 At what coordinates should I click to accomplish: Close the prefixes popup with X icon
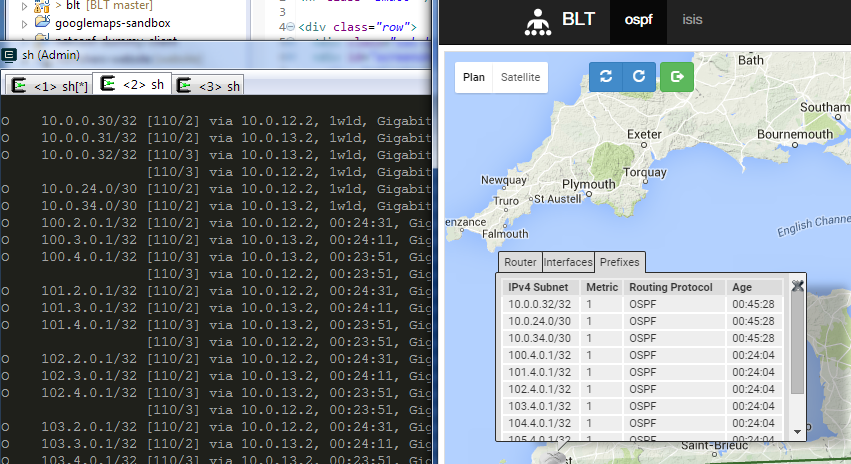tap(797, 286)
